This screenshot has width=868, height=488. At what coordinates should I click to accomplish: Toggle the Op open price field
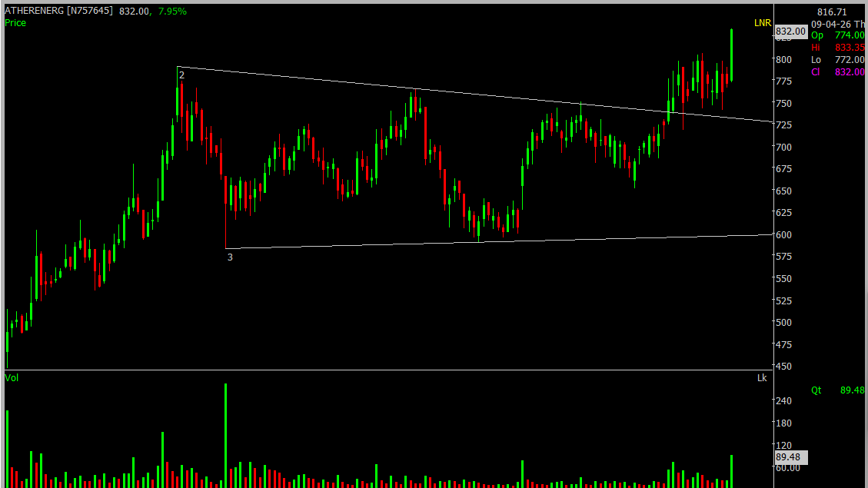(x=816, y=35)
